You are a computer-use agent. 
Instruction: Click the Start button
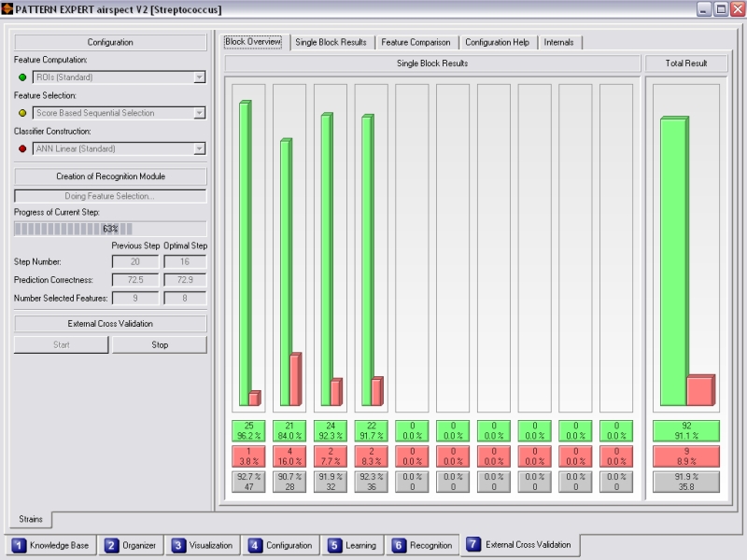point(61,344)
